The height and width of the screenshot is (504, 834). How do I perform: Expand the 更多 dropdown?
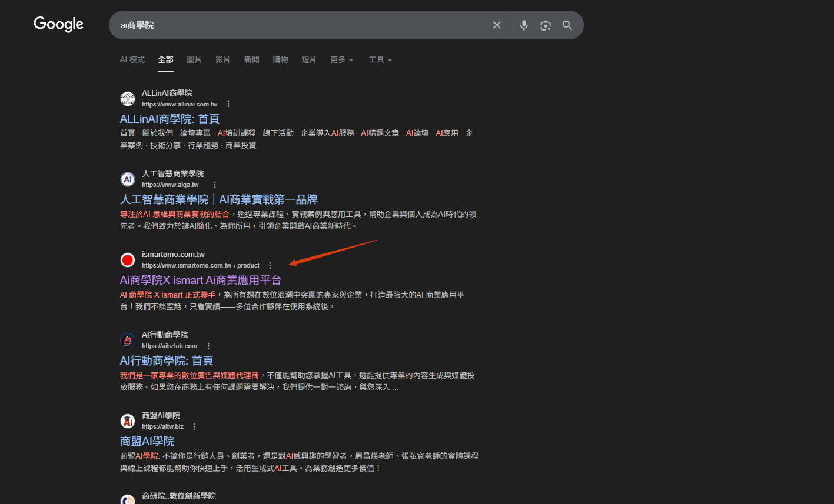(341, 60)
